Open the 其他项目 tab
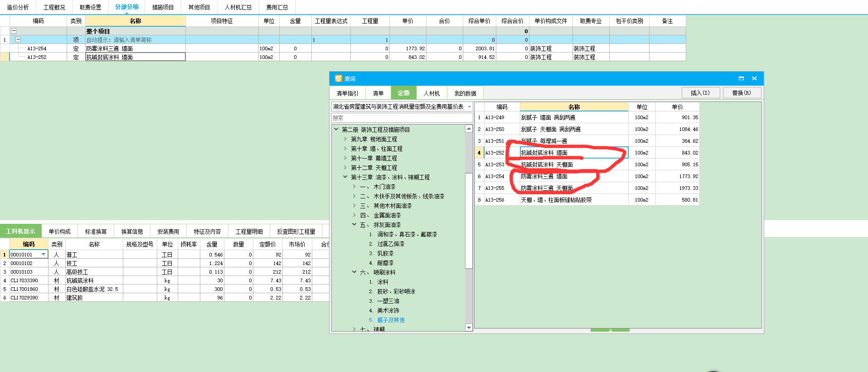 coord(199,7)
